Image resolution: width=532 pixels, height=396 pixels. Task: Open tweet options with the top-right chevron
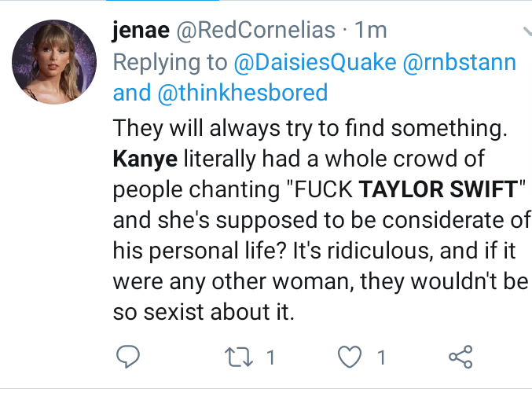pos(527,31)
